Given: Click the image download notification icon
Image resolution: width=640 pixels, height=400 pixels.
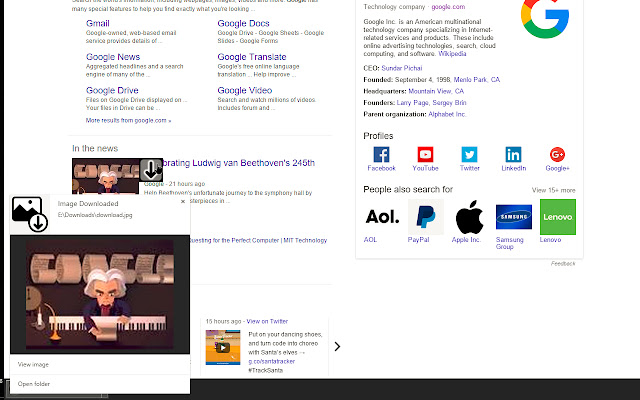Looking at the screenshot, I should coord(30,214).
